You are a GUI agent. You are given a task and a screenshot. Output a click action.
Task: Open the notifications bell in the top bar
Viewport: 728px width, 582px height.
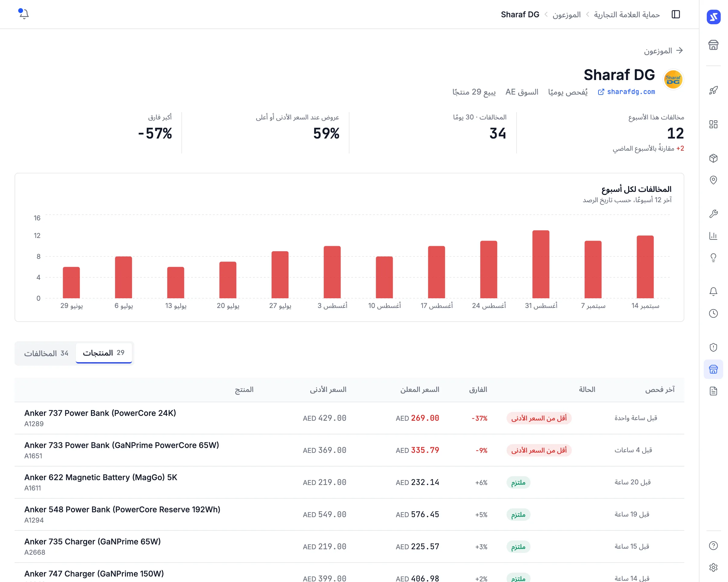pyautogui.click(x=24, y=14)
